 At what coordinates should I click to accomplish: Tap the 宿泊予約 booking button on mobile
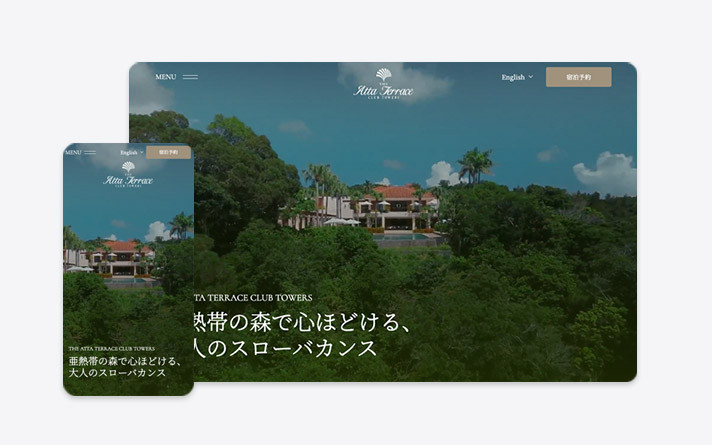(x=168, y=153)
